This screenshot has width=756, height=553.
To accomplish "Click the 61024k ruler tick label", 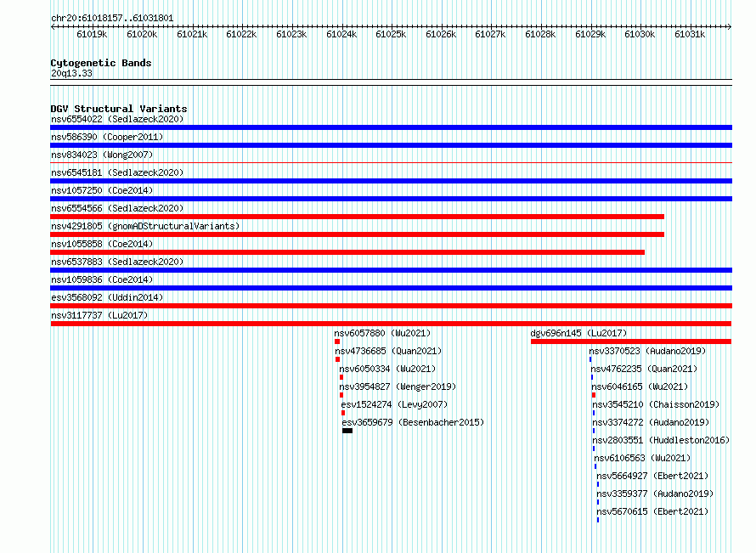I will [341, 34].
